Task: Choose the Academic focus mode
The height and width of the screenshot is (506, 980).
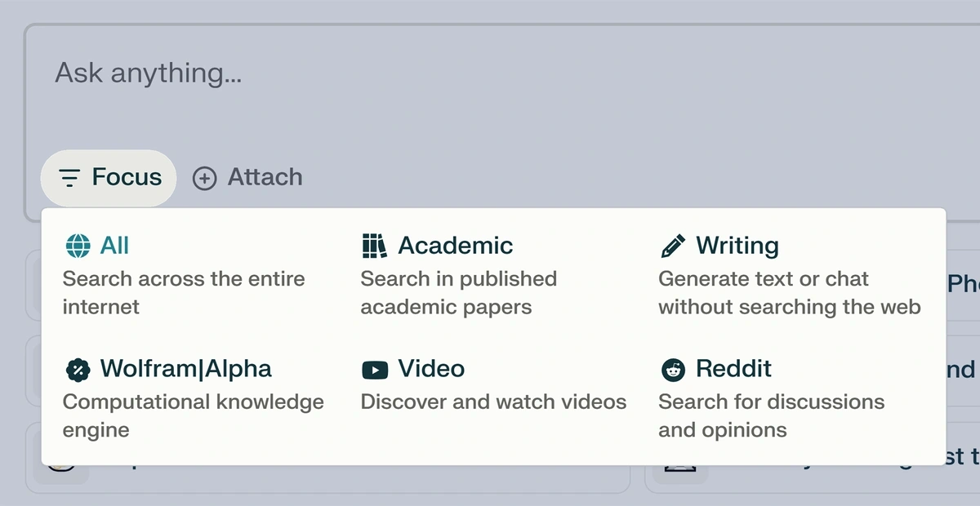Action: (488, 276)
